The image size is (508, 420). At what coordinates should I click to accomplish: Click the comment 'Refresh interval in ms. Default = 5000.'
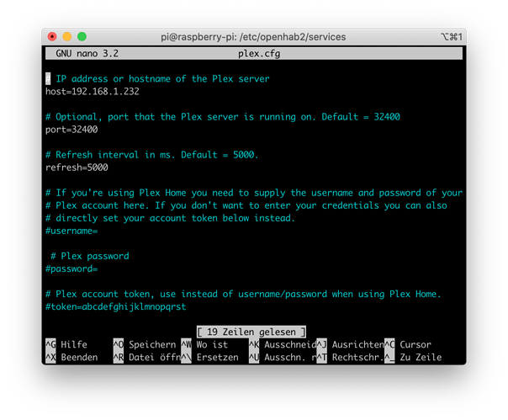click(156, 155)
